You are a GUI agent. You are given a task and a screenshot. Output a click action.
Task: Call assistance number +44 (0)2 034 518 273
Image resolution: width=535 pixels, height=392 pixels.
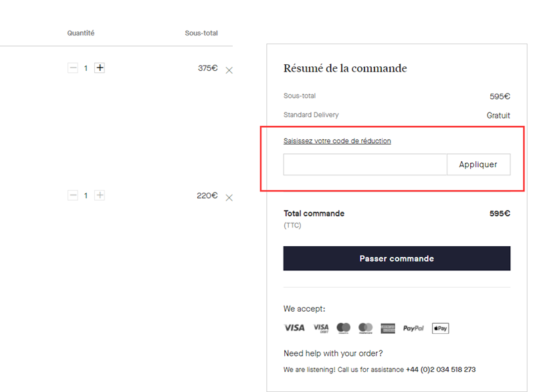pyautogui.click(x=441, y=369)
